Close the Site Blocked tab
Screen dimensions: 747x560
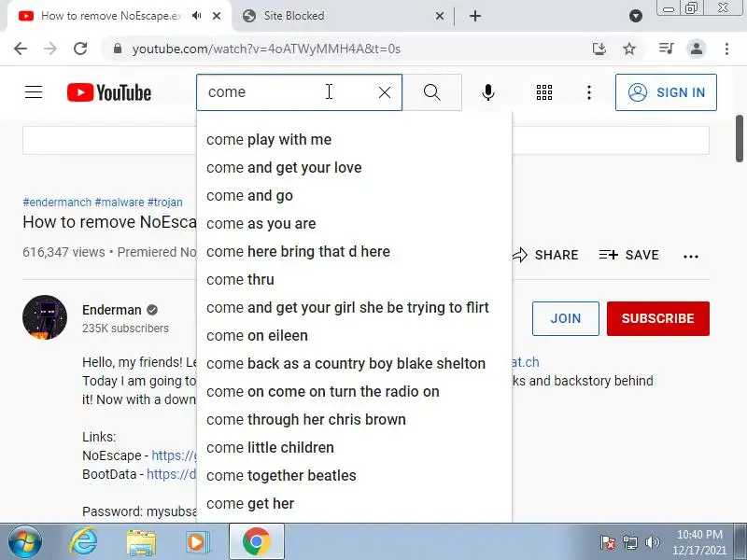point(440,16)
